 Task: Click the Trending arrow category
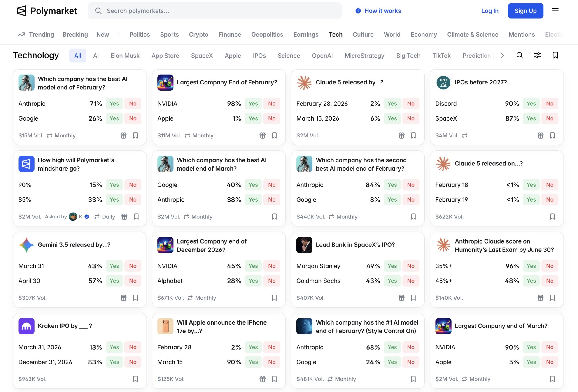[36, 35]
